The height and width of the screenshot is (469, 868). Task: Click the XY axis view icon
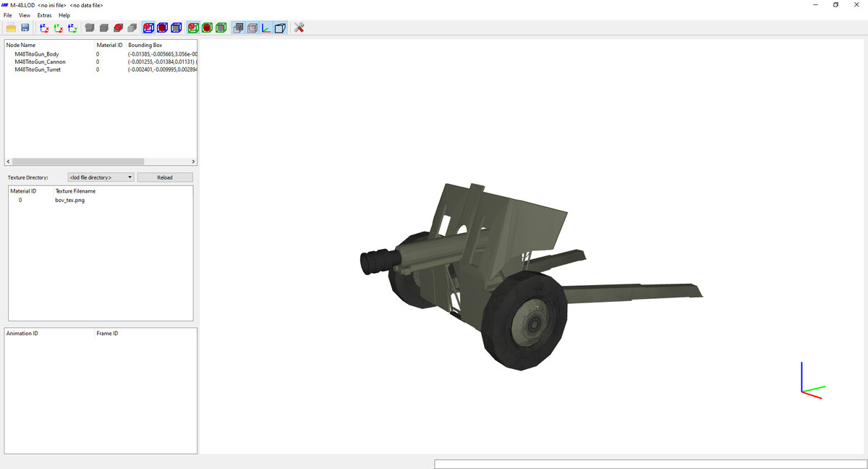[59, 28]
